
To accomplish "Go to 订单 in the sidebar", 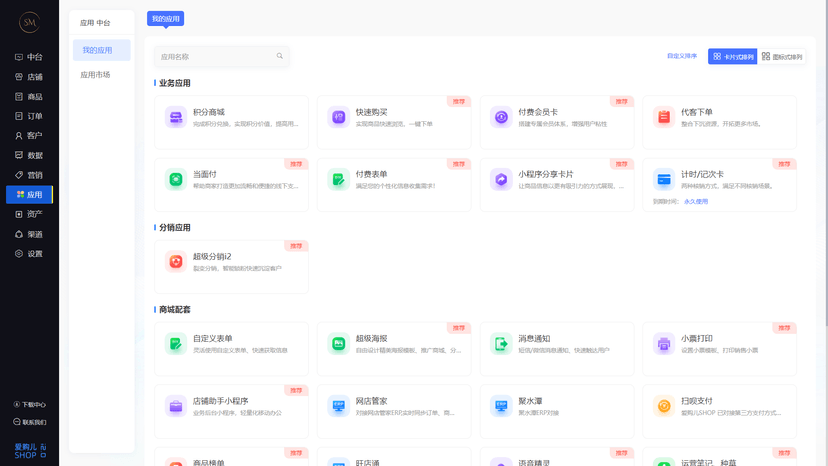I will coord(29,116).
